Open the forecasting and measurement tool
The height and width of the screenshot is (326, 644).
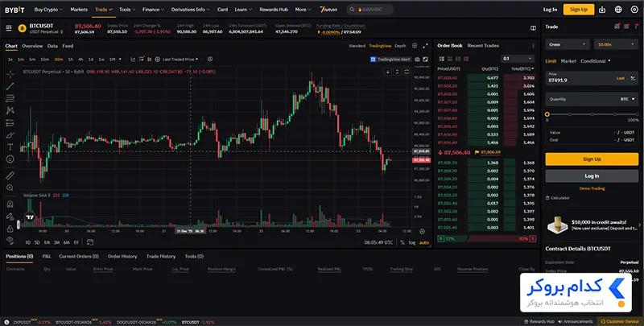click(10, 123)
